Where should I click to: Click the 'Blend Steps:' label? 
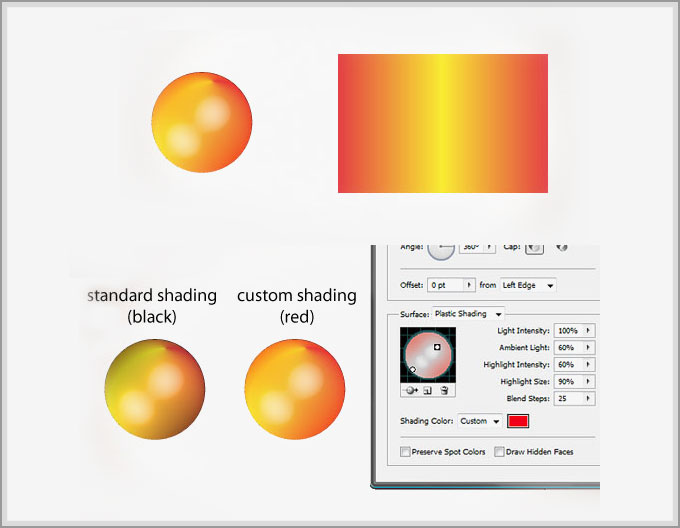click(x=528, y=399)
